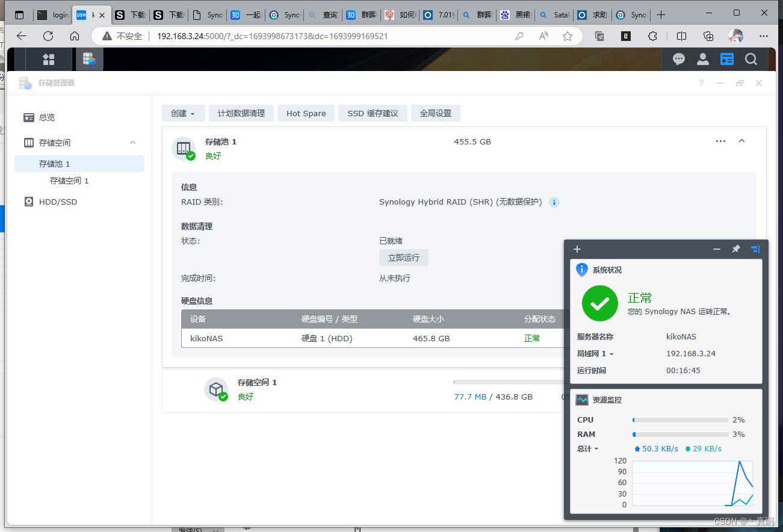This screenshot has width=783, height=532.
Task: Open the three-dot menu for 存储池 1
Action: tap(721, 141)
